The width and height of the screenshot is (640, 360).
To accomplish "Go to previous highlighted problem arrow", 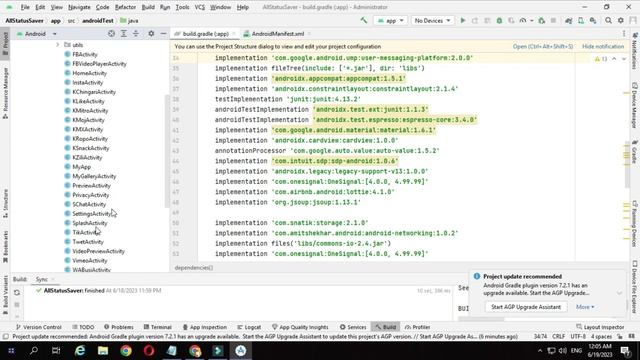I will [x=614, y=59].
